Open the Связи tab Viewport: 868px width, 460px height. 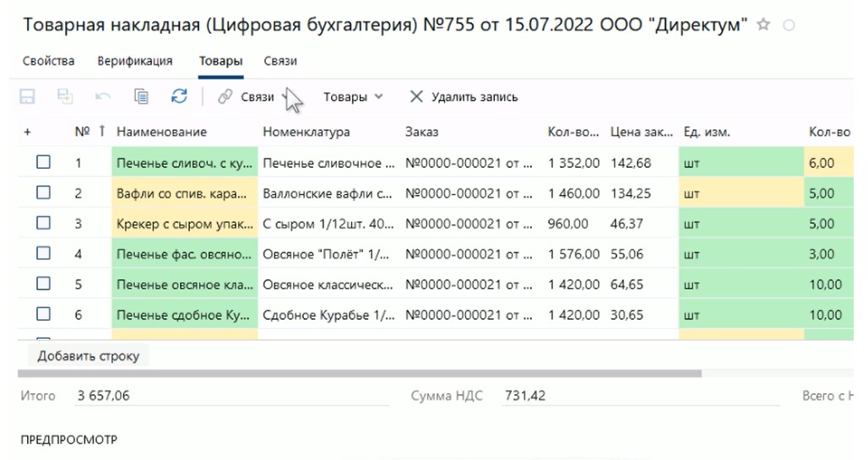(280, 61)
